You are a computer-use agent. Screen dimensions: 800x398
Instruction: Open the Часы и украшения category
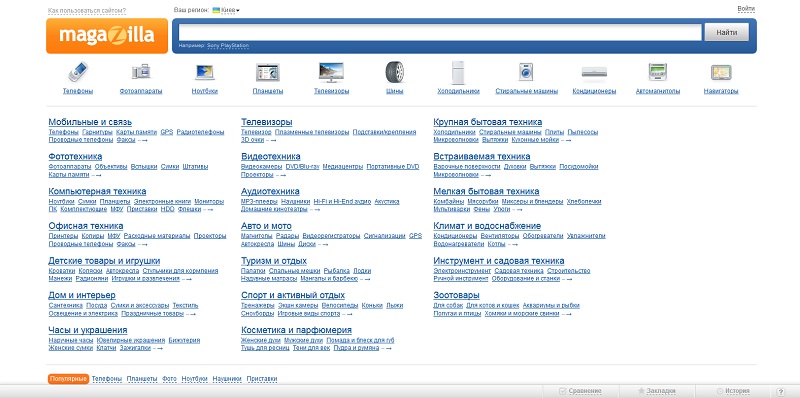[88, 330]
